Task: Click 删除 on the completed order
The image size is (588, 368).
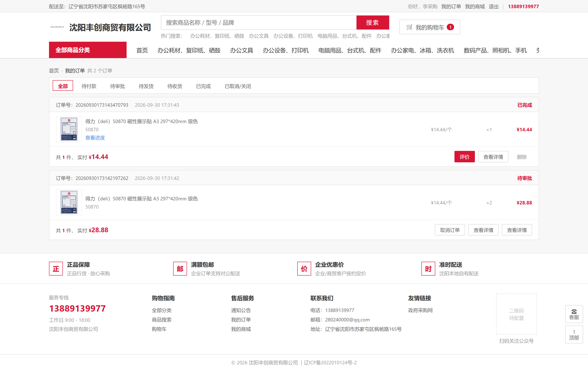Action: [522, 157]
